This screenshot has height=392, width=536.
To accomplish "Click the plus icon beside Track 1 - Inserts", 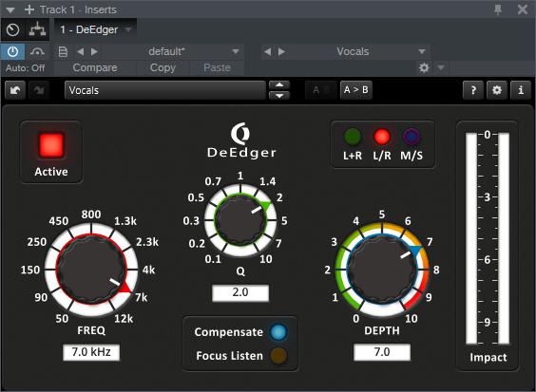I will [29, 9].
